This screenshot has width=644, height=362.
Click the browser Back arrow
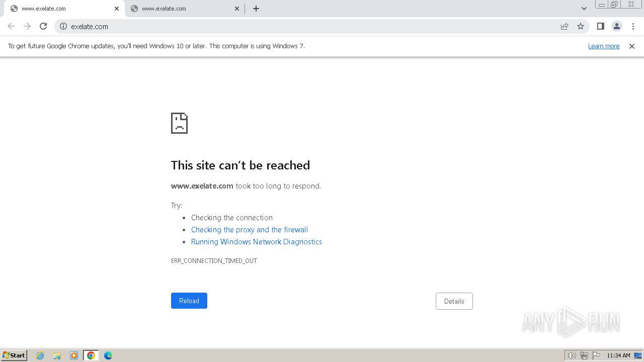[11, 26]
